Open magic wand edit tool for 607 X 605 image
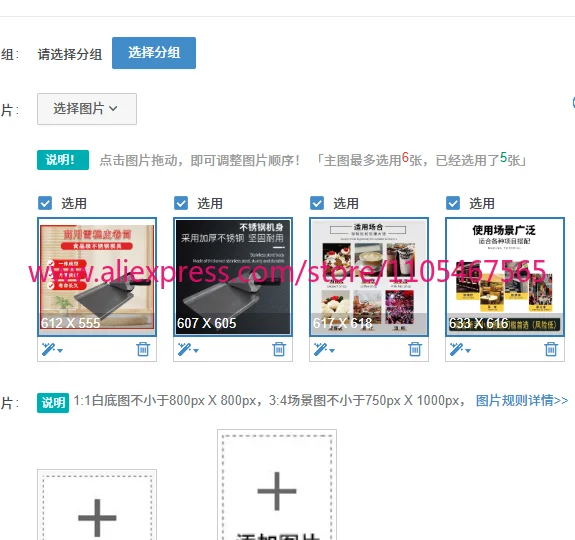 coord(188,349)
